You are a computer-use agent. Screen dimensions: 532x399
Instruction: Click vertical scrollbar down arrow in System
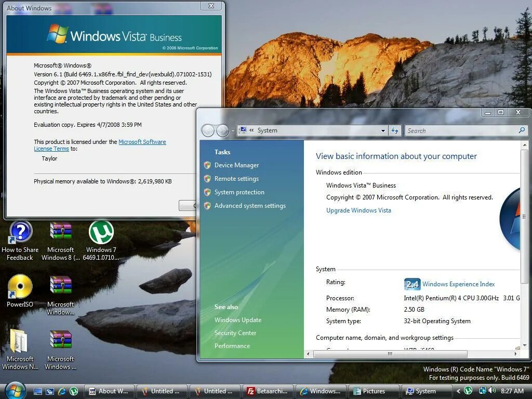pos(525,345)
